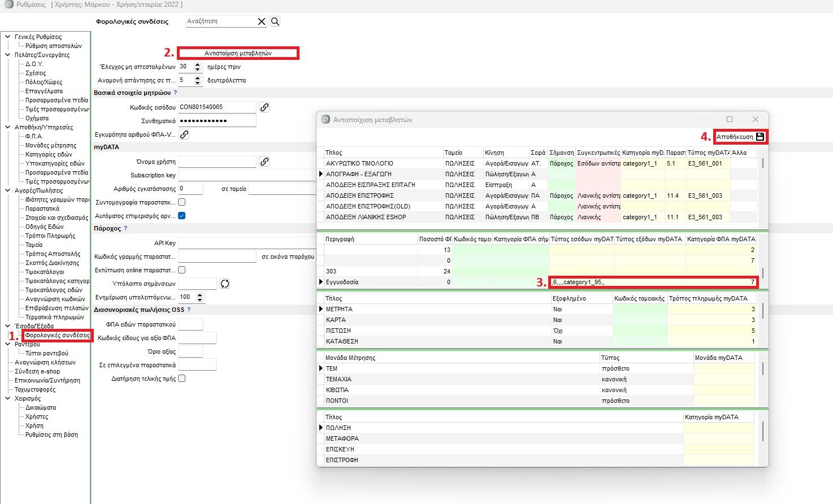Click link icon beside Κωδικός εισόδου
The image size is (833, 504).
click(x=264, y=107)
